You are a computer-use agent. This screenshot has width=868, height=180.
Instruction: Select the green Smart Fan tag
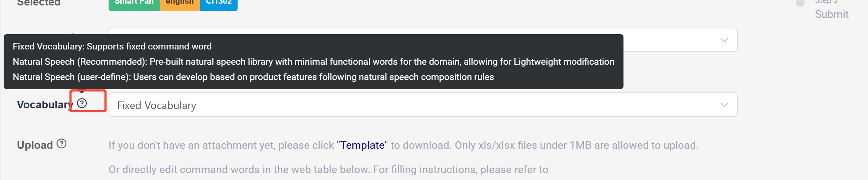point(134,4)
